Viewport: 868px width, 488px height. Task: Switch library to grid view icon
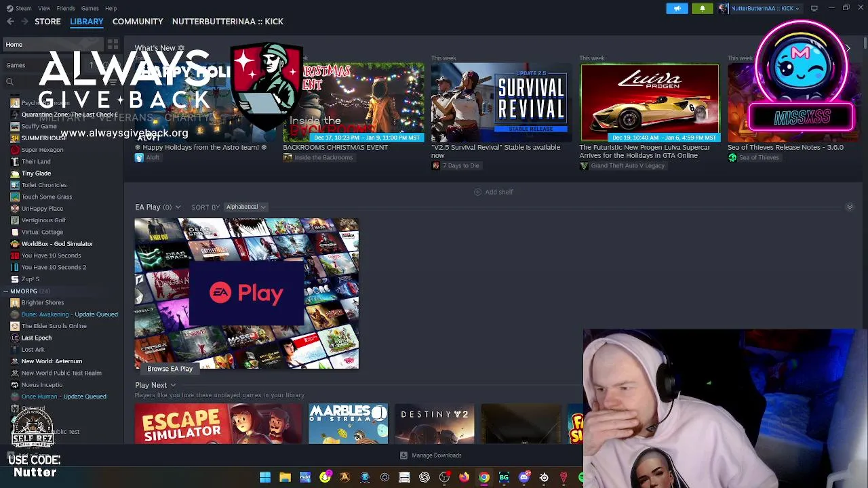[x=113, y=45]
